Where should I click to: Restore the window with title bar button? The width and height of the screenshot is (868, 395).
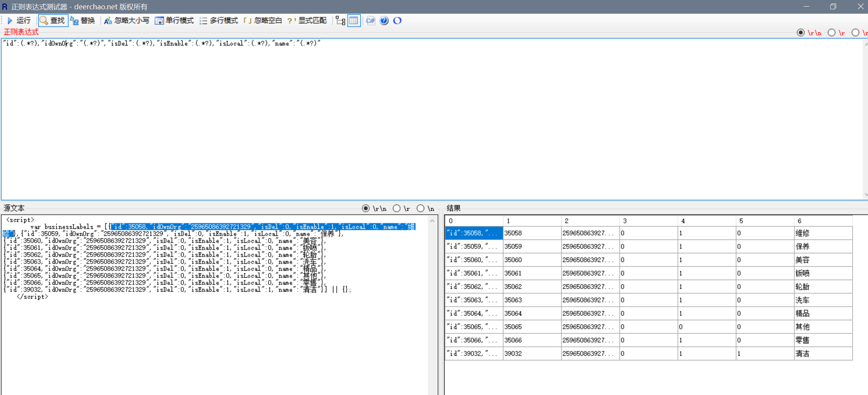pyautogui.click(x=833, y=7)
